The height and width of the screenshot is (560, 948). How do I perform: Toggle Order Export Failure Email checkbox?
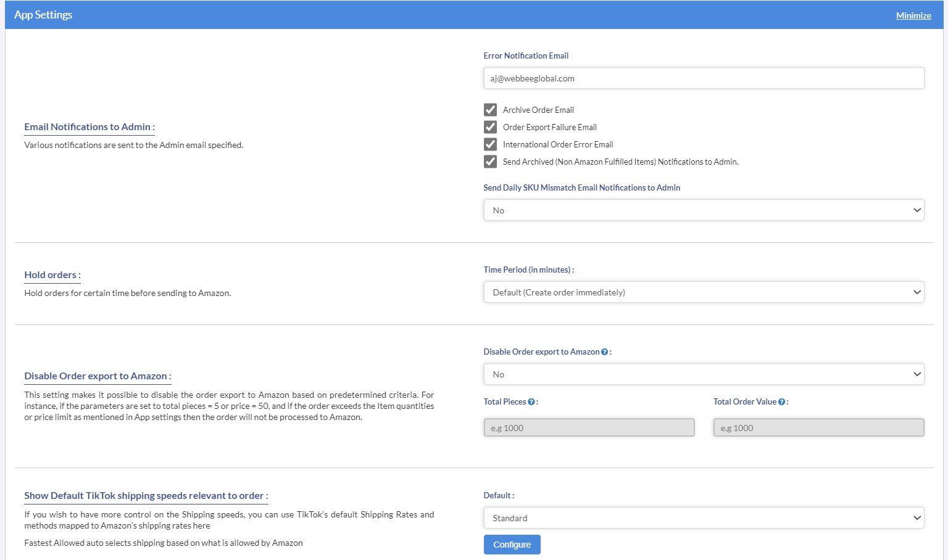click(x=491, y=127)
